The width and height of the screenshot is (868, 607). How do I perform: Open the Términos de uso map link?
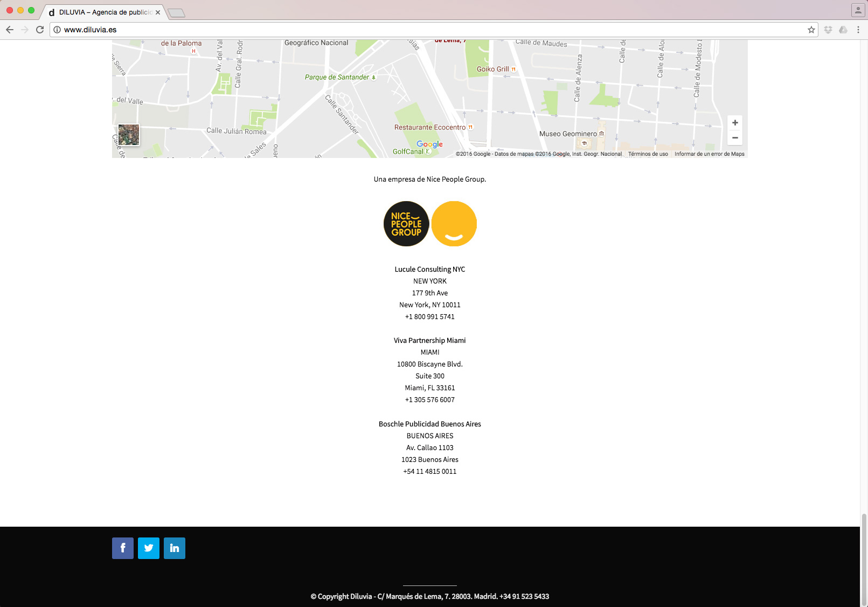point(648,154)
